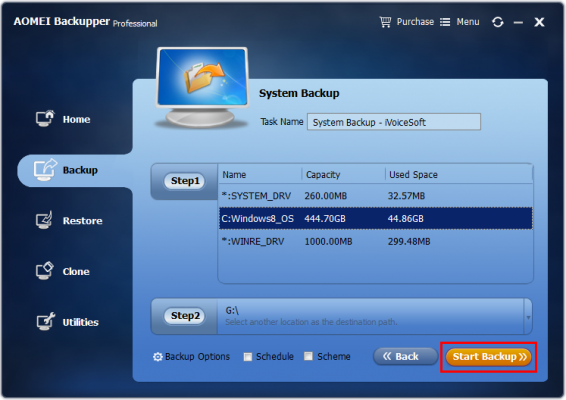Expand the Step2 destination path dropdown
566x400 pixels.
point(528,318)
